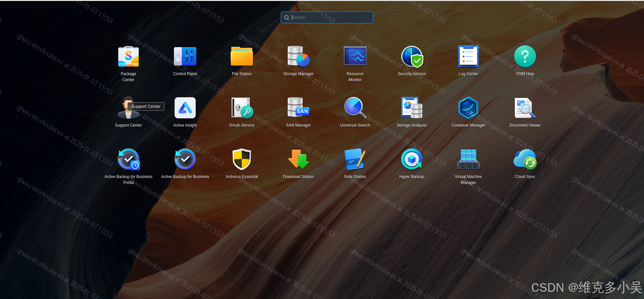Open Cloud Sync cloud icon
The height and width of the screenshot is (299, 644).
tap(525, 159)
